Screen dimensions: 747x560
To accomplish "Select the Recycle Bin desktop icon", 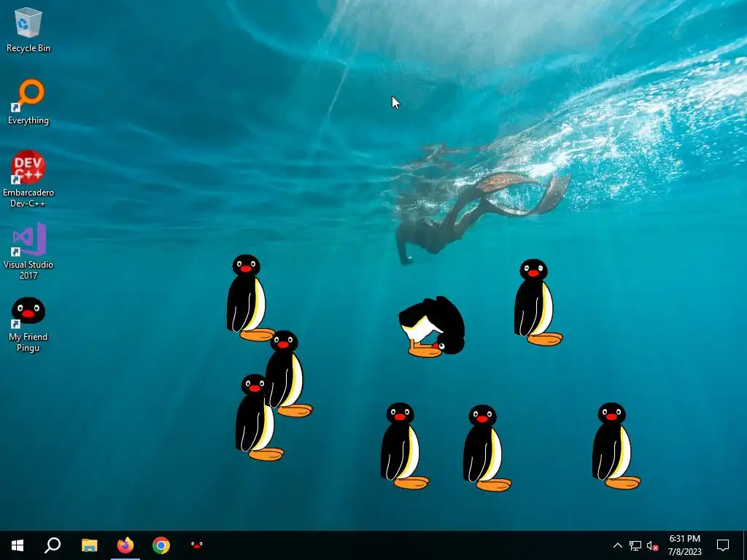I will click(x=28, y=29).
